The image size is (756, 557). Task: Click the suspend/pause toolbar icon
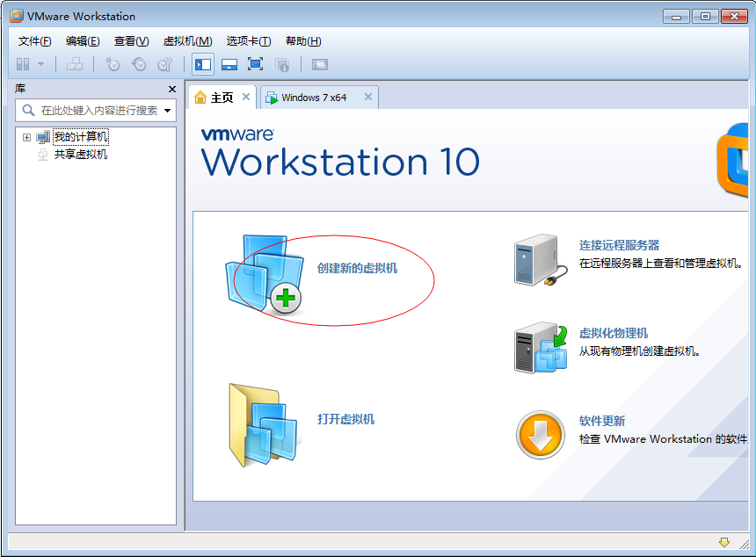point(23,64)
